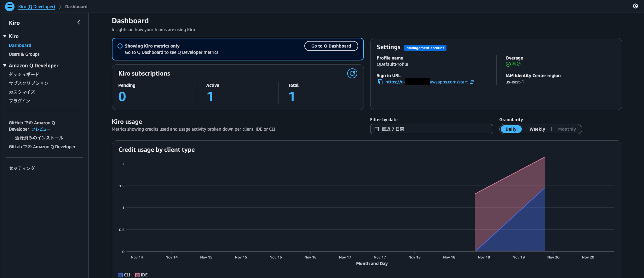The image size is (644, 278).
Task: Click Kiro (Q Developer) breadcrumb link
Action: [x=37, y=7]
